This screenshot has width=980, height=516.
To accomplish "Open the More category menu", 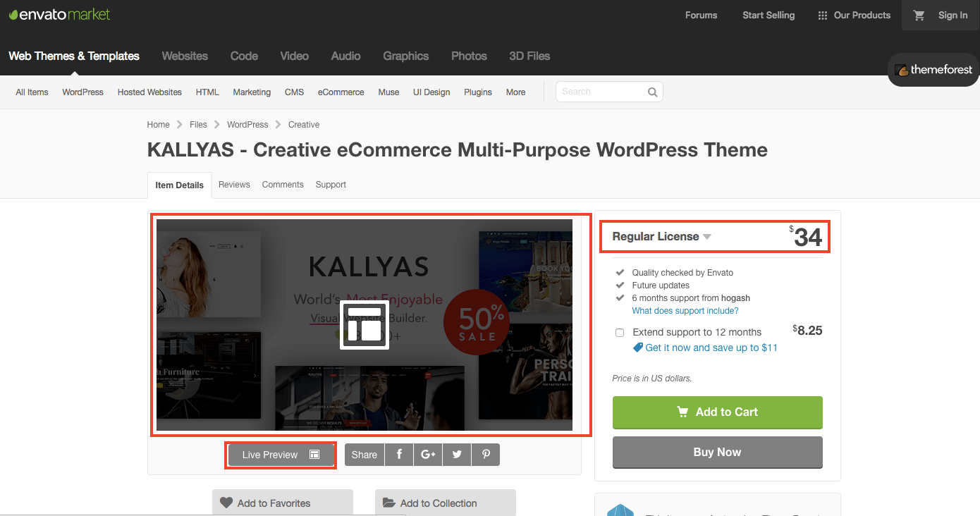I will tap(515, 92).
